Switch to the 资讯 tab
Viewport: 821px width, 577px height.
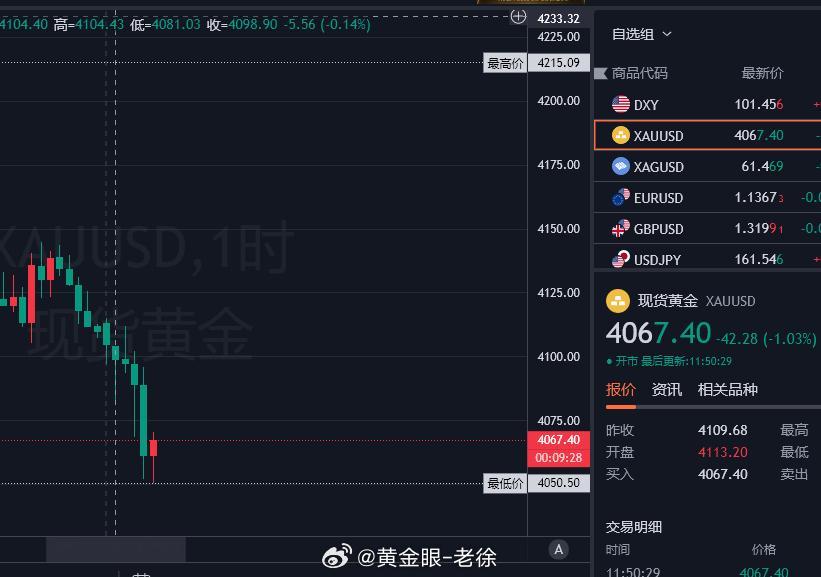(667, 390)
